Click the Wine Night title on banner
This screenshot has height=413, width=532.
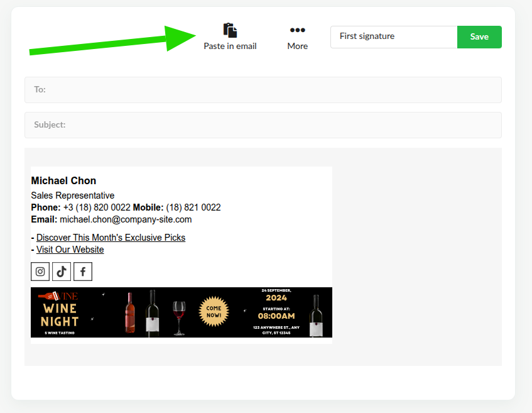(x=60, y=315)
